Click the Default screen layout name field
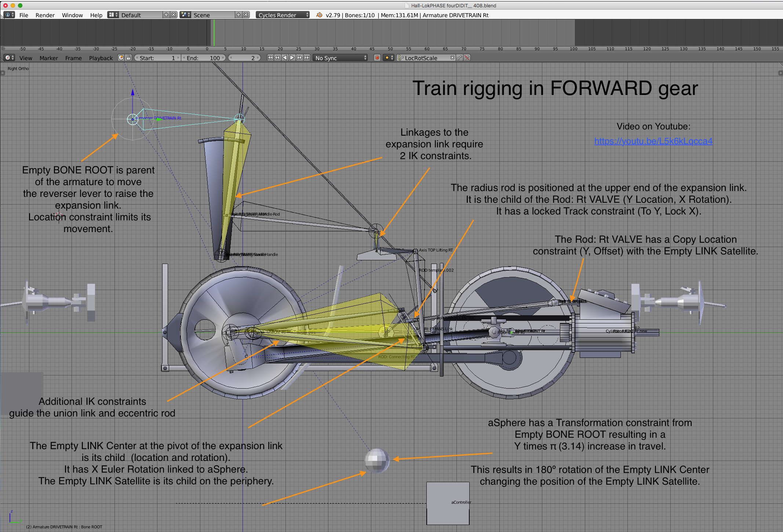 coord(141,15)
